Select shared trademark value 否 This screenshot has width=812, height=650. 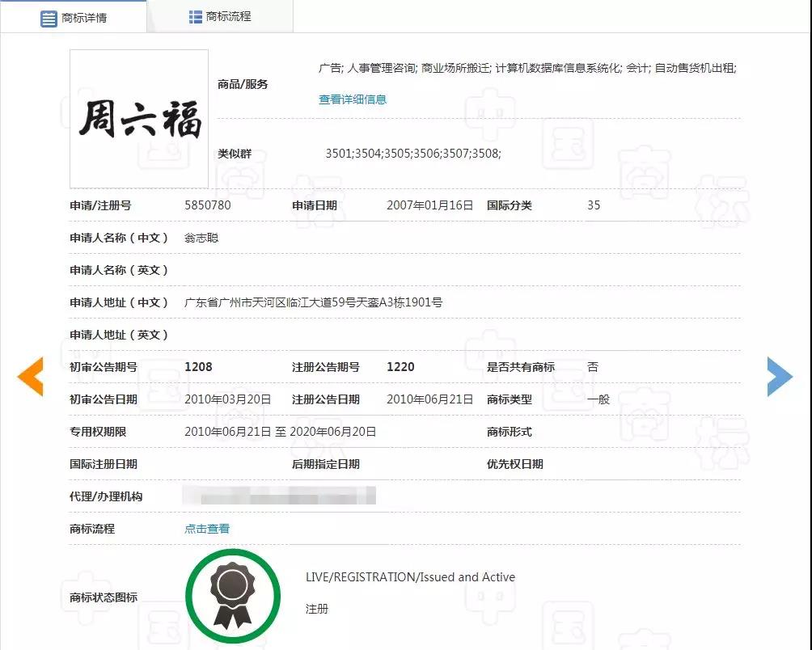(x=593, y=367)
